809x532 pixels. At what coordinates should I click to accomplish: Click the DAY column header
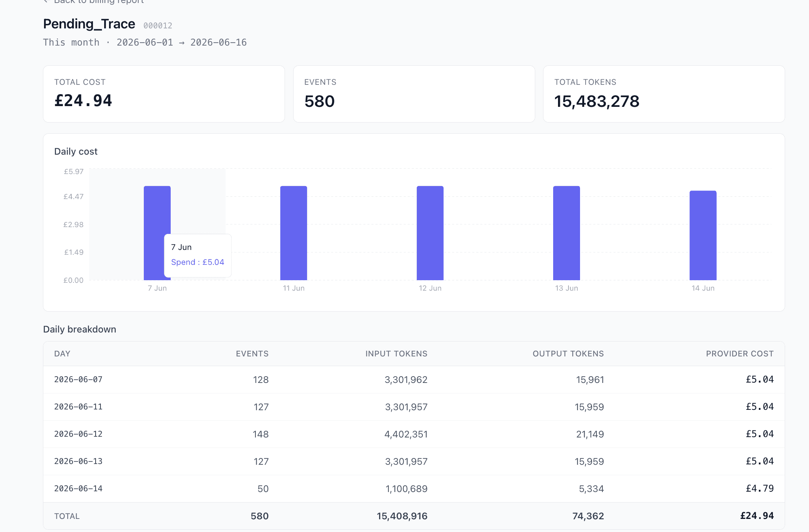[x=62, y=353]
